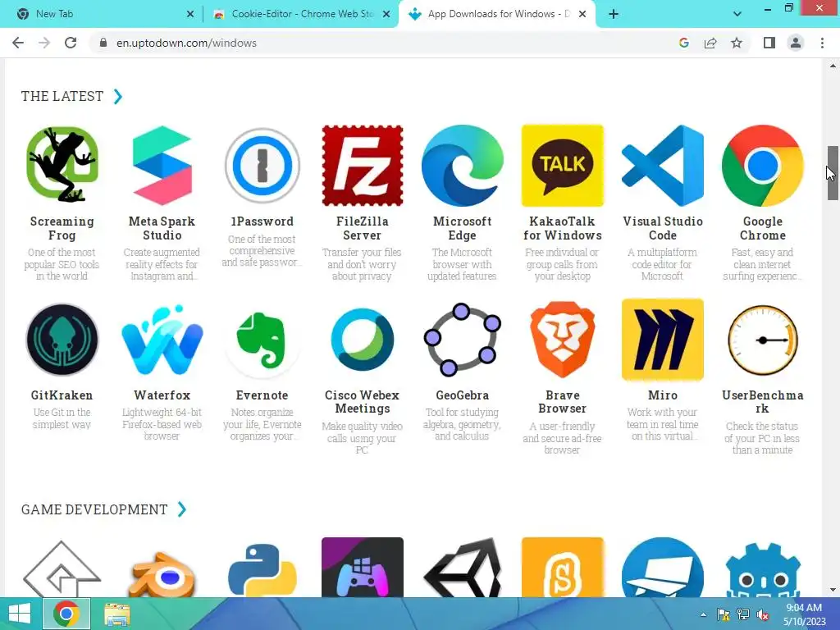The height and width of the screenshot is (630, 840).
Task: Click the UserBenchmark title link
Action: pyautogui.click(x=762, y=402)
